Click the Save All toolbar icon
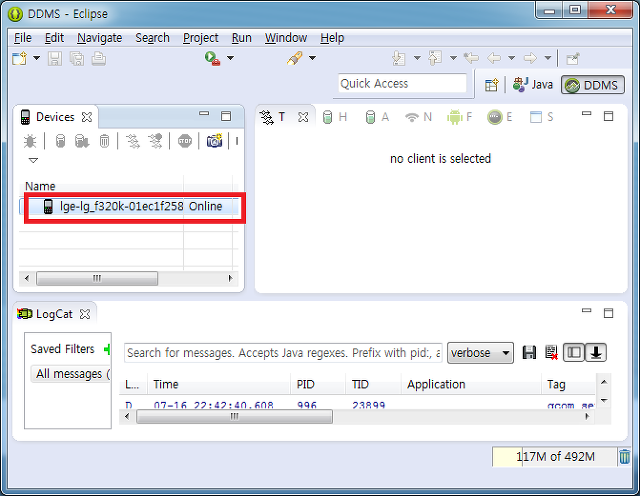Viewport: 640px width, 496px height. 77,59
